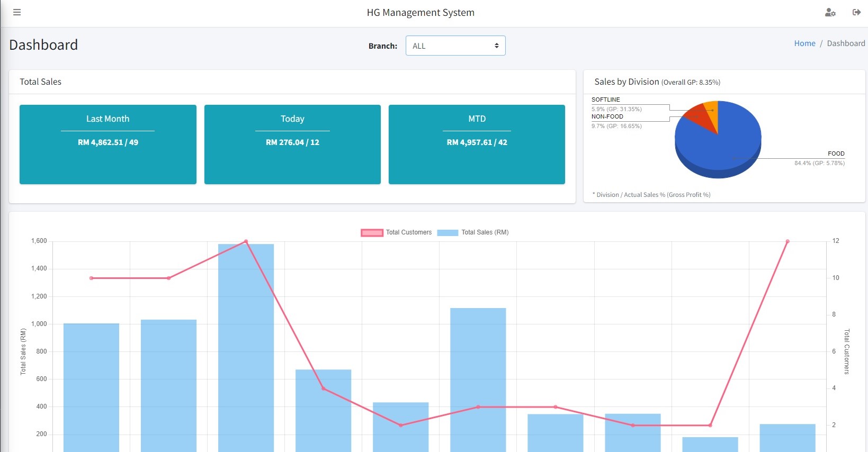868x452 pixels.
Task: Click Dashboard breadcrumb text
Action: [846, 43]
